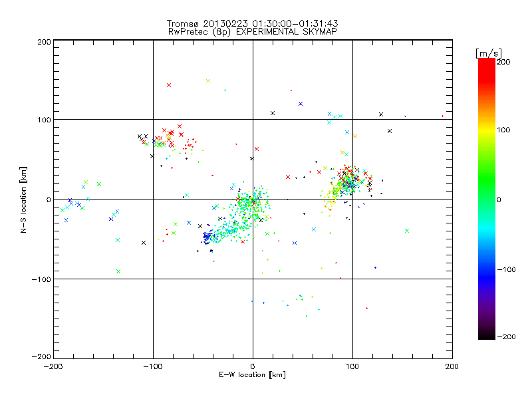Click the E-W axis tick label "-100"
Image resolution: width=532 pixels, height=399 pixels.
pyautogui.click(x=153, y=366)
